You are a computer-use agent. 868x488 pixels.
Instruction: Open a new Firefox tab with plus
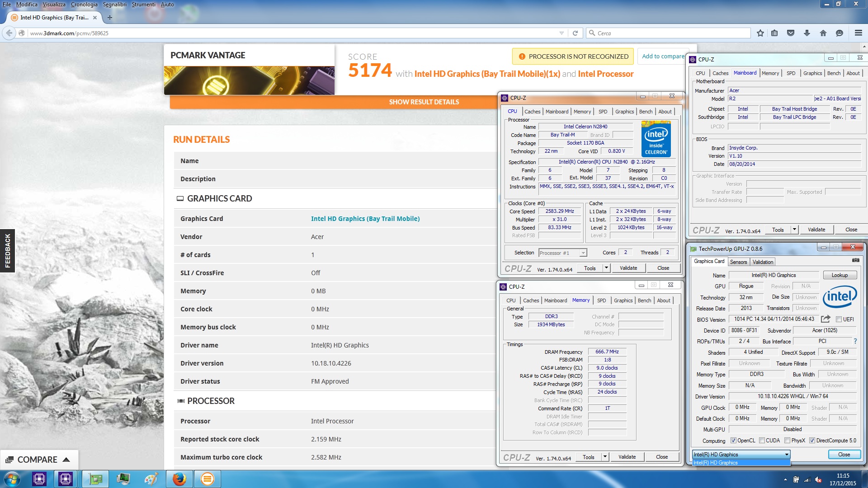click(110, 18)
